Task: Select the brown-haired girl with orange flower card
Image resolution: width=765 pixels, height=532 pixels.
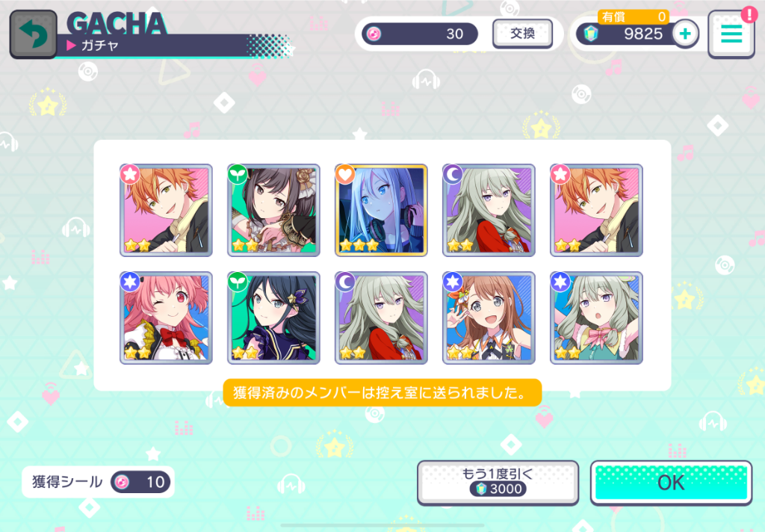Action: [489, 318]
